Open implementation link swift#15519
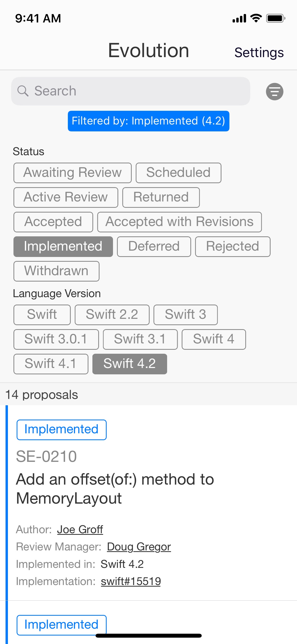Screen dimensions: 297x644 [x=131, y=581]
